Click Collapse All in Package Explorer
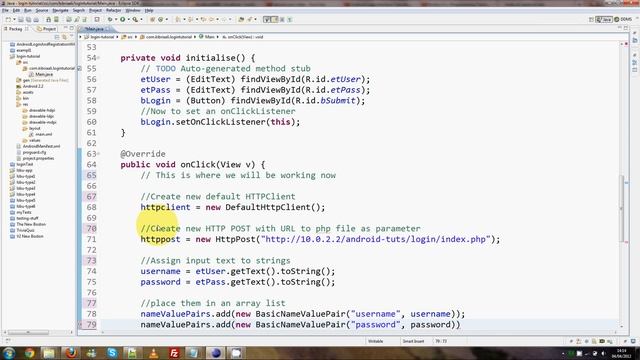Image resolution: width=640 pixels, height=360 pixels. [57, 37]
